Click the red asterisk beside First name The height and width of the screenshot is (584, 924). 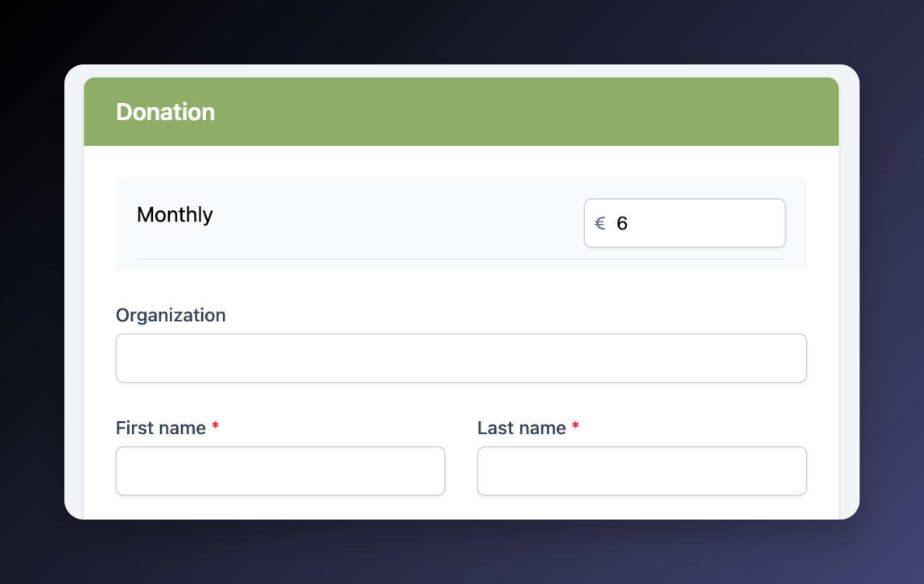(215, 429)
